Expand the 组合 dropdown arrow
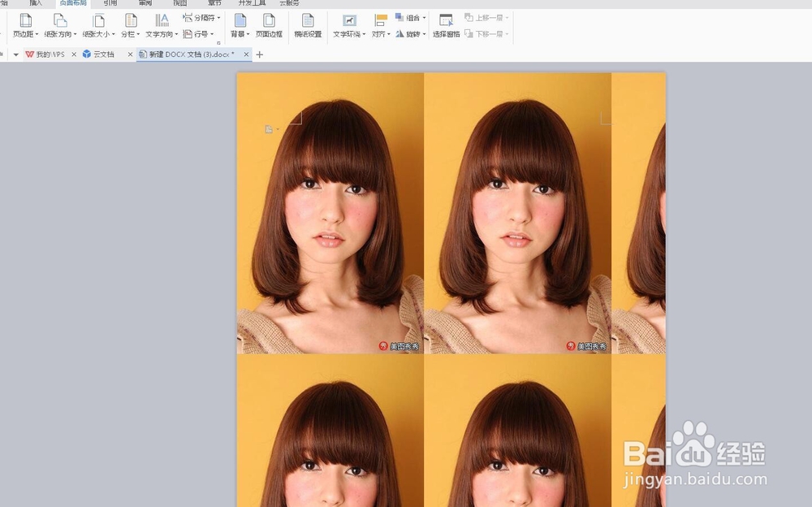The height and width of the screenshot is (507, 812). coord(424,18)
